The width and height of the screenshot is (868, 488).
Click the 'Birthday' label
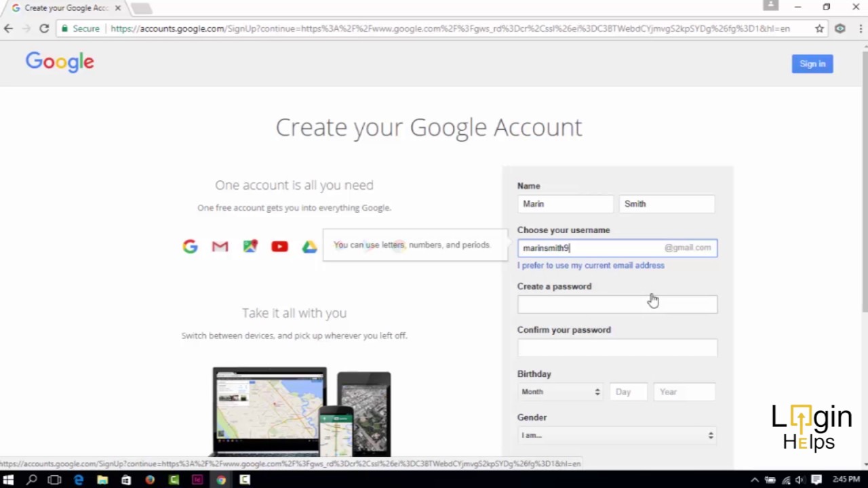[x=534, y=374]
